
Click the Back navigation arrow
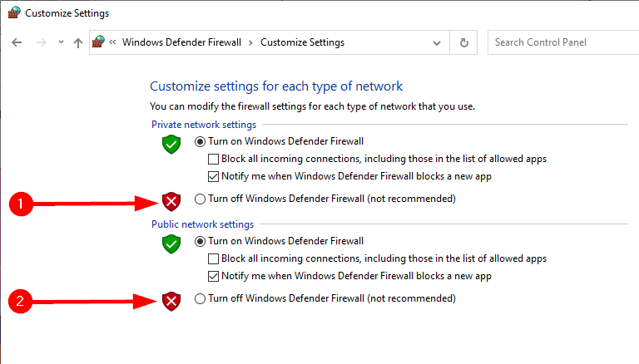[17, 42]
